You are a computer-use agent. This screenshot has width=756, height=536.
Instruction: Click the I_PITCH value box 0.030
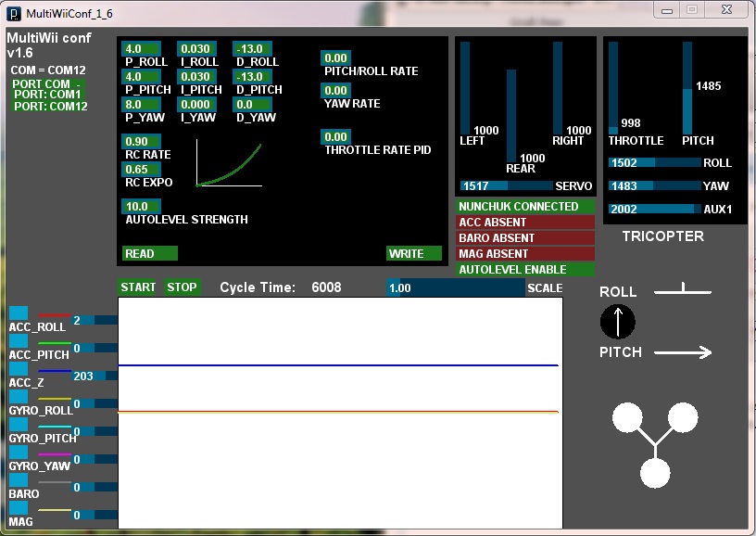(196, 77)
